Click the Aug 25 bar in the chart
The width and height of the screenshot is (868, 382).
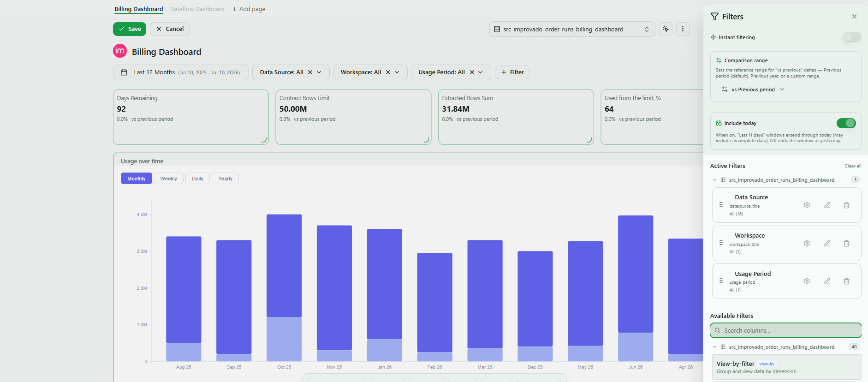[184, 299]
